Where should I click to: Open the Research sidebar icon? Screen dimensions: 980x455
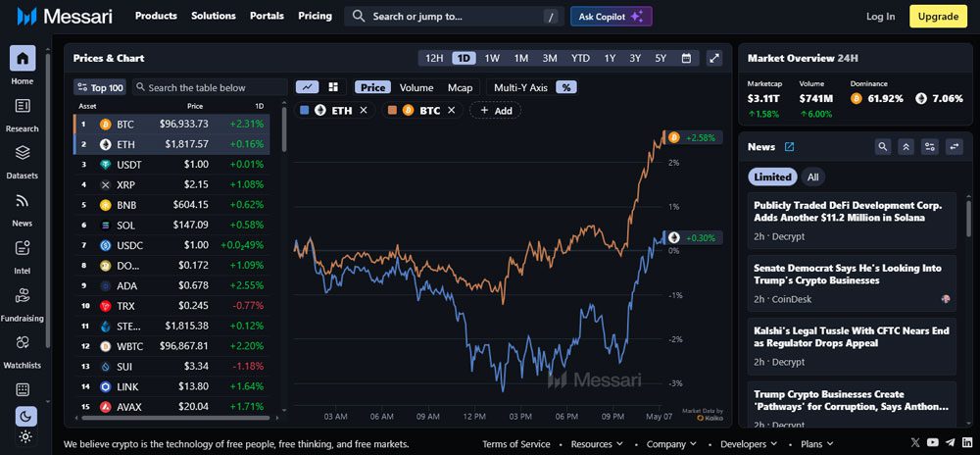click(x=23, y=106)
